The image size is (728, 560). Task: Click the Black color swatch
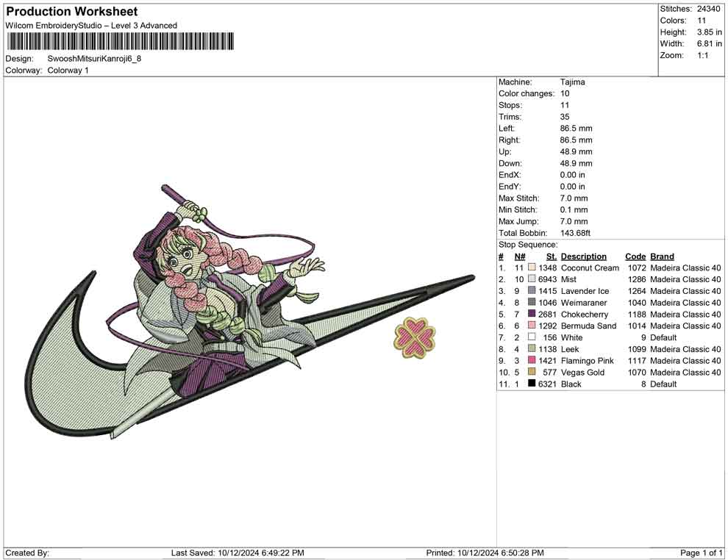[532, 384]
